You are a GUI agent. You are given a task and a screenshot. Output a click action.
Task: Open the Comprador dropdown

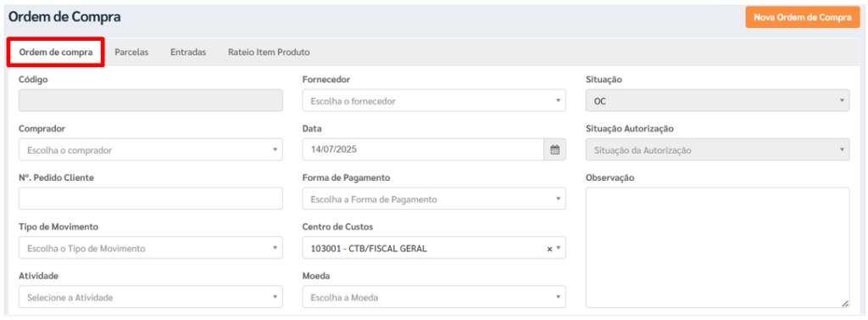151,149
